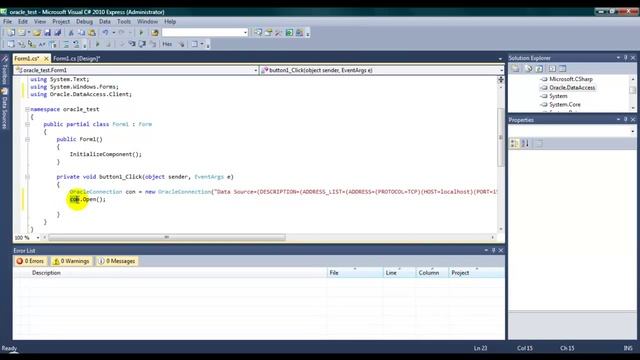Viewport: 640px width, 360px height.
Task: Open Solution Explorer via toolbar icon
Action: (258, 33)
